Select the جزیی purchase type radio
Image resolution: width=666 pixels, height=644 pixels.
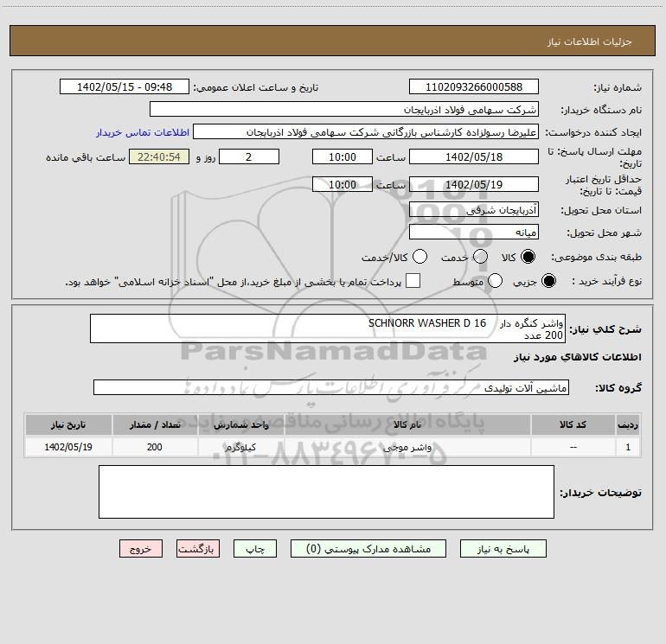548,281
